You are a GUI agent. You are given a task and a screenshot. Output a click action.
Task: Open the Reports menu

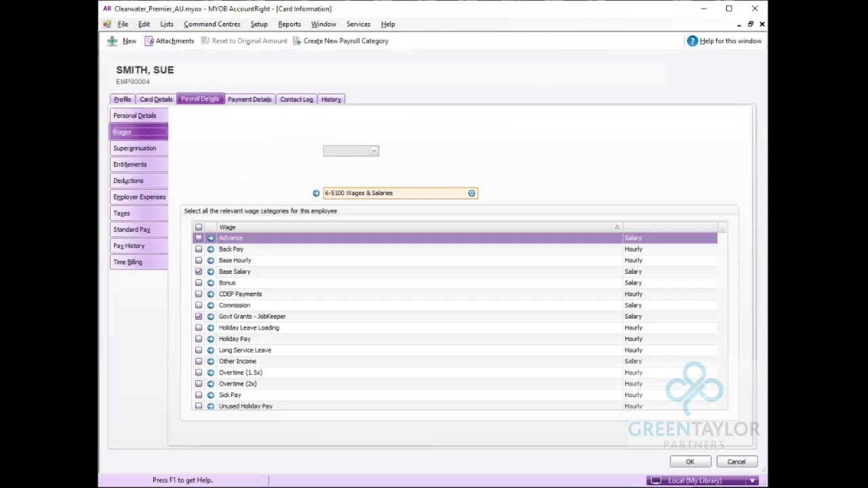click(x=289, y=24)
